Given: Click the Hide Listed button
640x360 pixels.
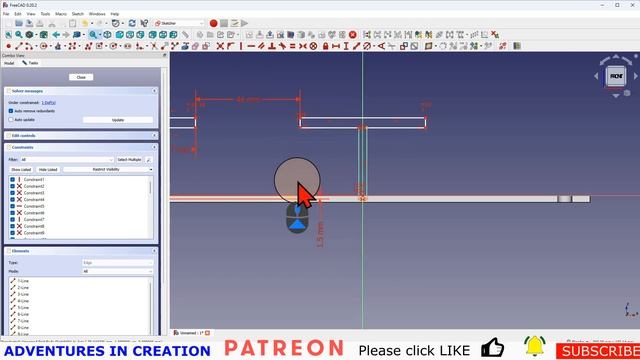Looking at the screenshot, I should click(48, 169).
